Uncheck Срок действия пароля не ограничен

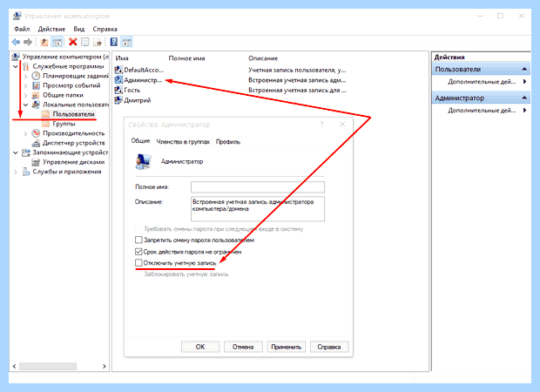[138, 252]
